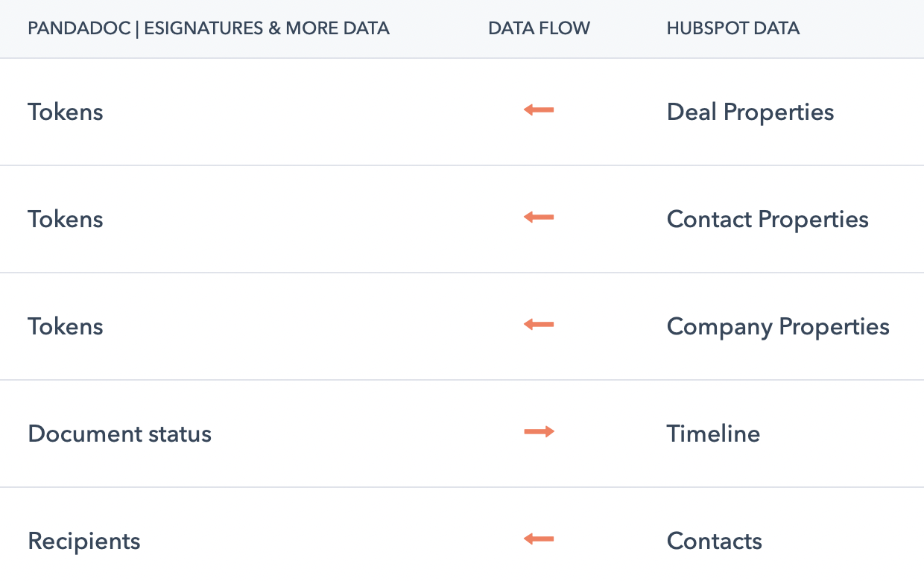Open the Deal Properties entry

pos(750,112)
